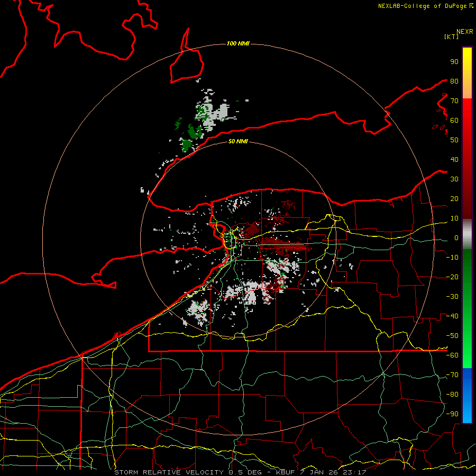Click the light blue bottom segment of color bar
Screen dimensions: 476x476
pyautogui.click(x=467, y=413)
